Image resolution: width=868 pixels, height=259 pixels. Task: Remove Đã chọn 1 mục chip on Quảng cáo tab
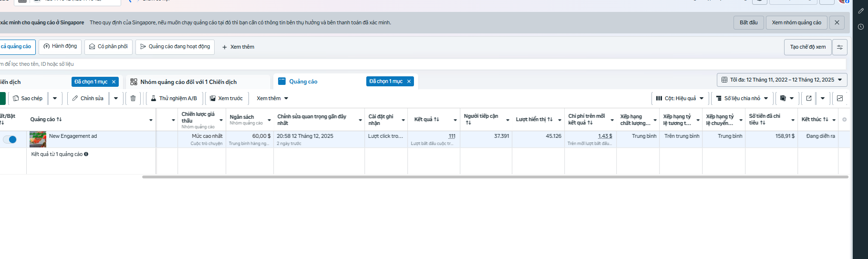(x=409, y=82)
